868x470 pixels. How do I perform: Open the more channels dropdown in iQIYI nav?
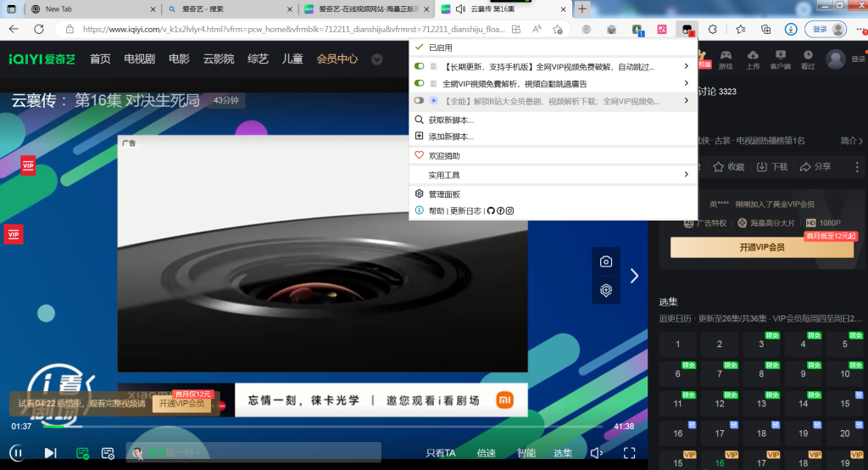377,59
